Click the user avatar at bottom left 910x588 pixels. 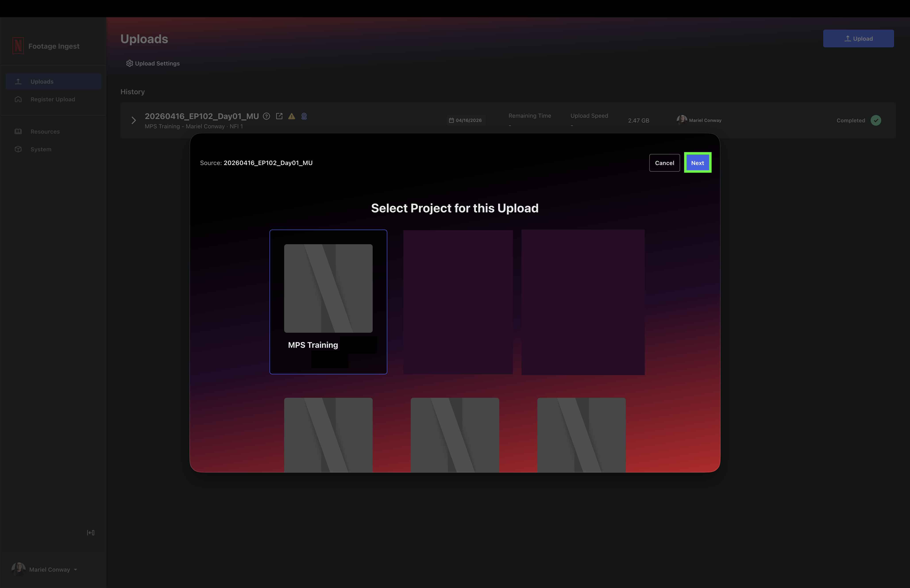[x=18, y=569]
